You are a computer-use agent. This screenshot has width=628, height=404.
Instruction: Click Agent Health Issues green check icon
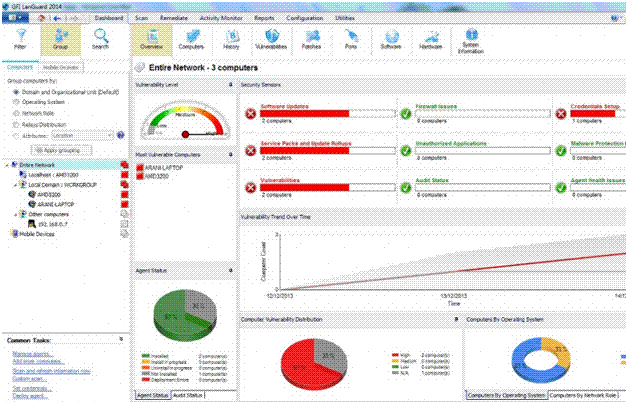(561, 187)
